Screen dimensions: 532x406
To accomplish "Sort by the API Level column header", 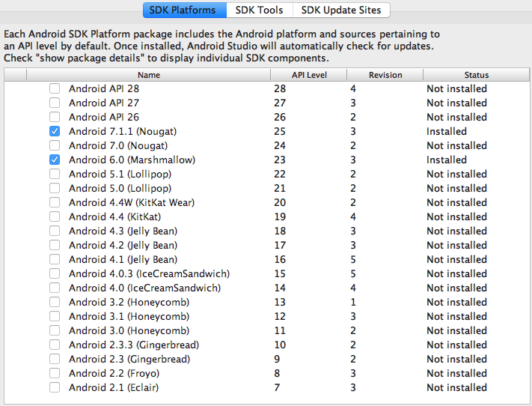I will (x=309, y=75).
